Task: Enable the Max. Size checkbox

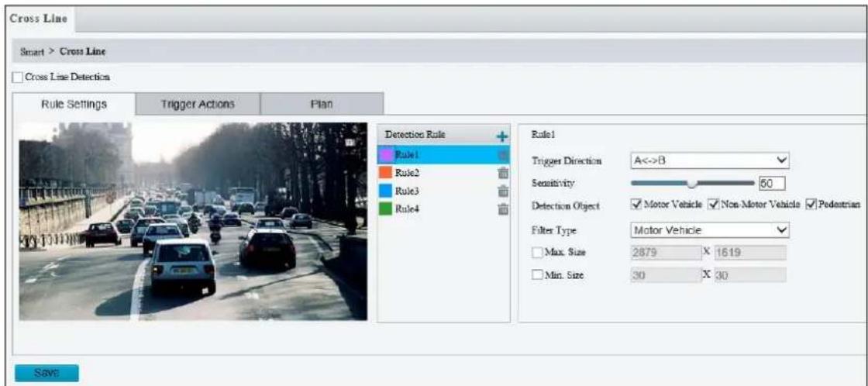Action: (x=536, y=253)
